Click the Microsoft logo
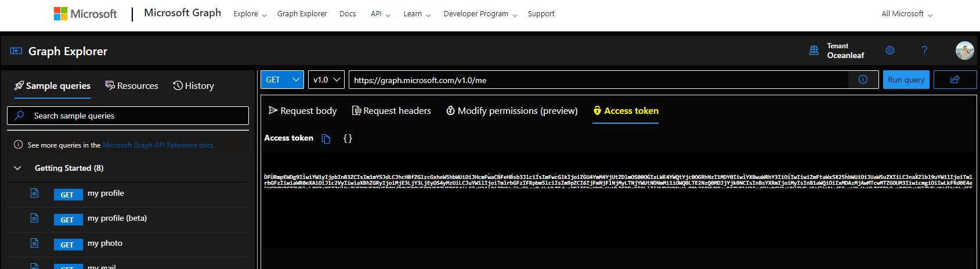The width and height of the screenshot is (980, 269). 85,14
